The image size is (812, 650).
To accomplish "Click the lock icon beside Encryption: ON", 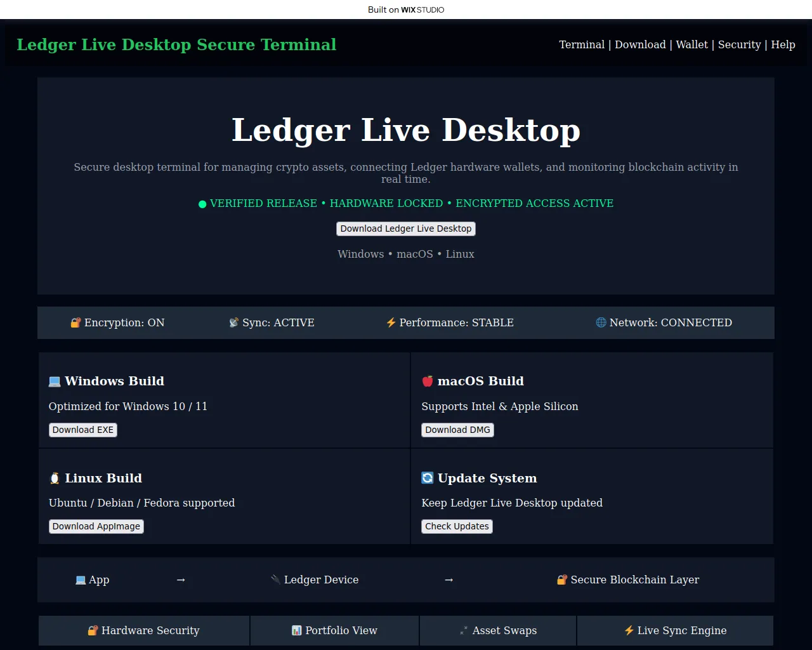I will click(x=75, y=322).
